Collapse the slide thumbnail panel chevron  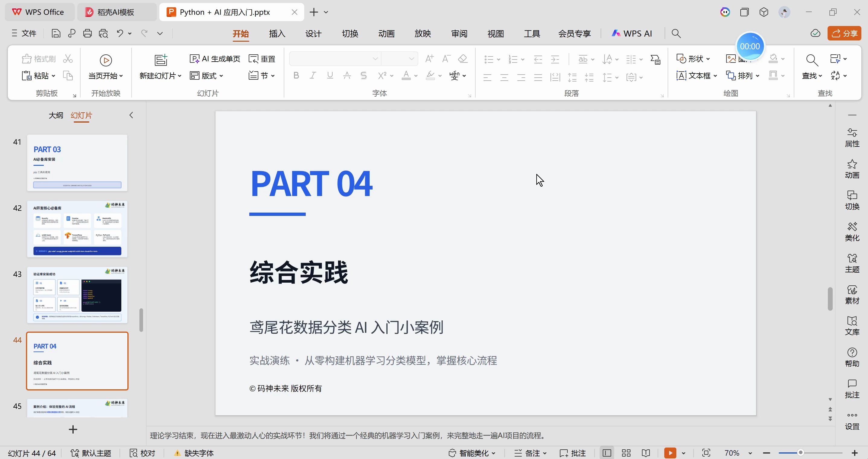(131, 115)
